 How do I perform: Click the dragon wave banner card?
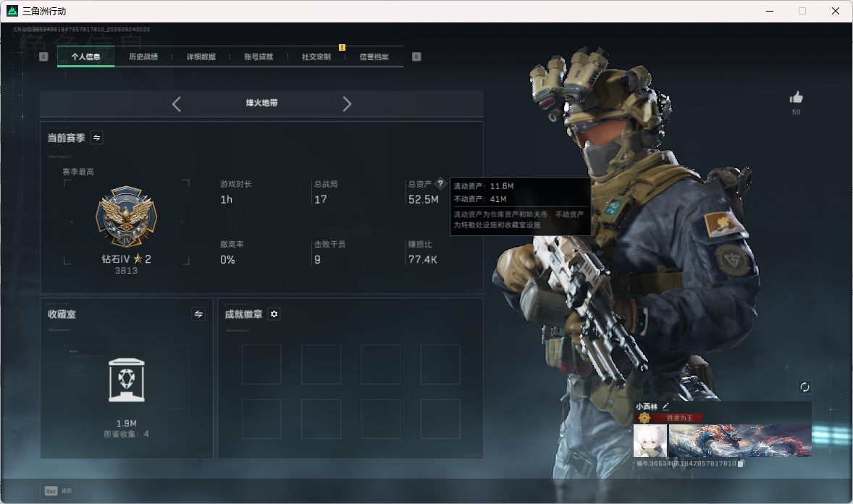pyautogui.click(x=740, y=441)
